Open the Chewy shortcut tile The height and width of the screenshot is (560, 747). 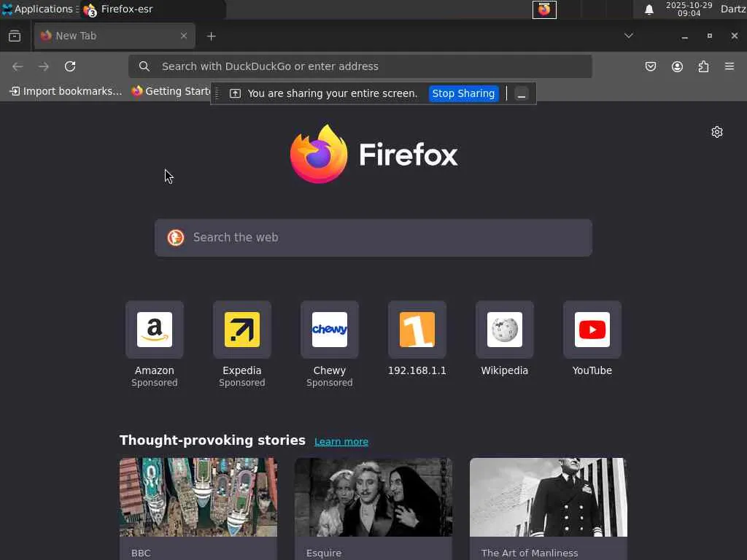(x=330, y=330)
